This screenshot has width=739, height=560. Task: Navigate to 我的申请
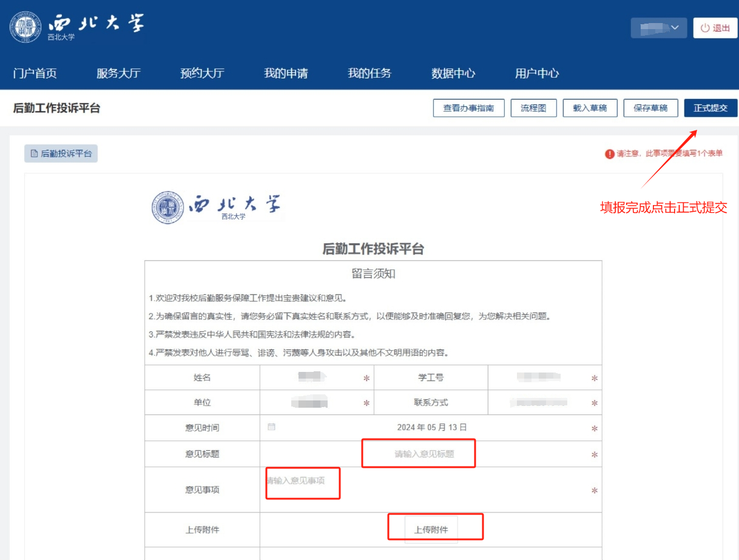(286, 73)
